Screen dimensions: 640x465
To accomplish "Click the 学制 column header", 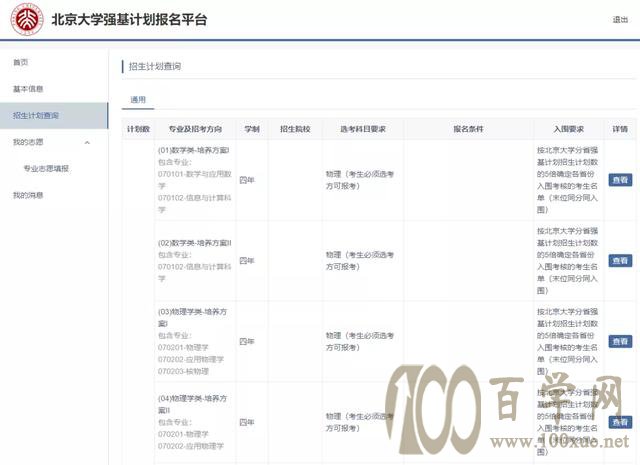I will pos(252,129).
